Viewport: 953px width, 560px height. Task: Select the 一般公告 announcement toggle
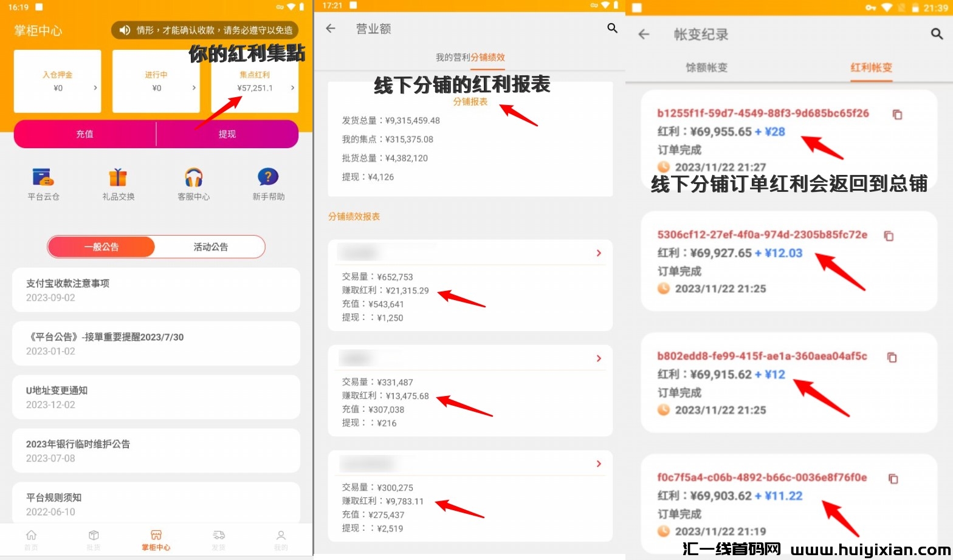coord(101,247)
